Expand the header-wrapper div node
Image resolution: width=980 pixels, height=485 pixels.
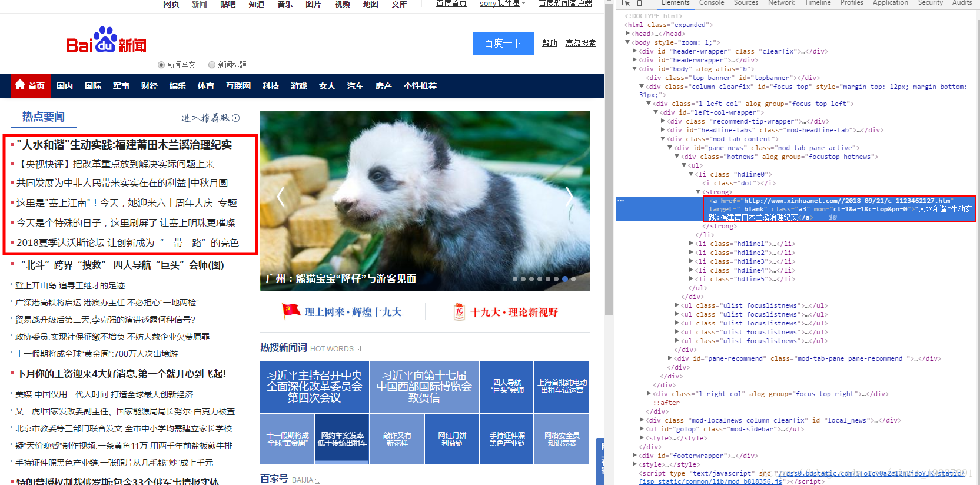click(x=634, y=51)
